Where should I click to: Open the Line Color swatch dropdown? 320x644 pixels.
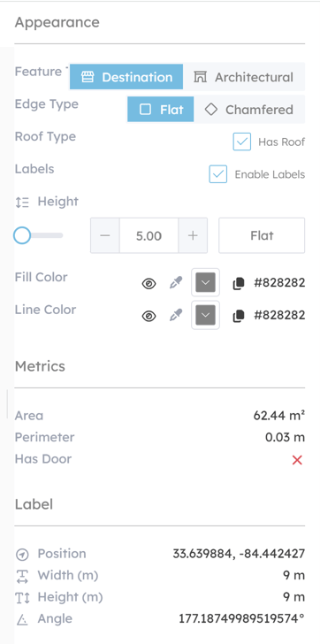click(x=206, y=315)
